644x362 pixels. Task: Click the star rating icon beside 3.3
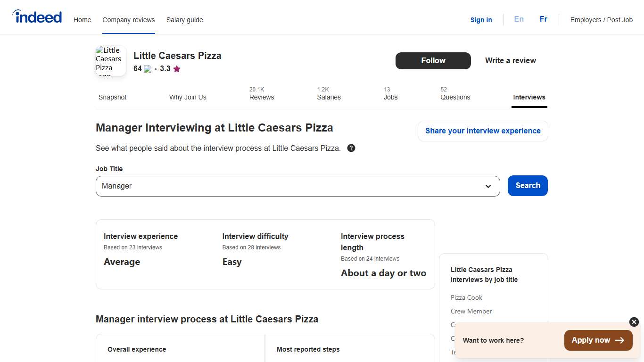[176, 69]
